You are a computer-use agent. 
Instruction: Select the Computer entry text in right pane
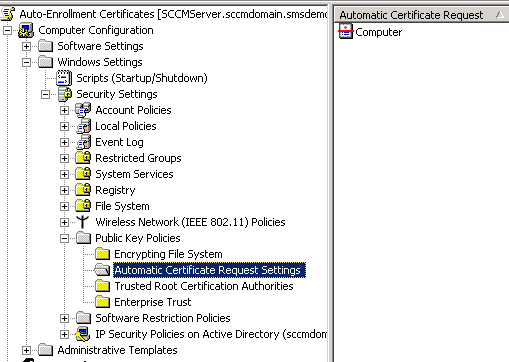tap(378, 32)
